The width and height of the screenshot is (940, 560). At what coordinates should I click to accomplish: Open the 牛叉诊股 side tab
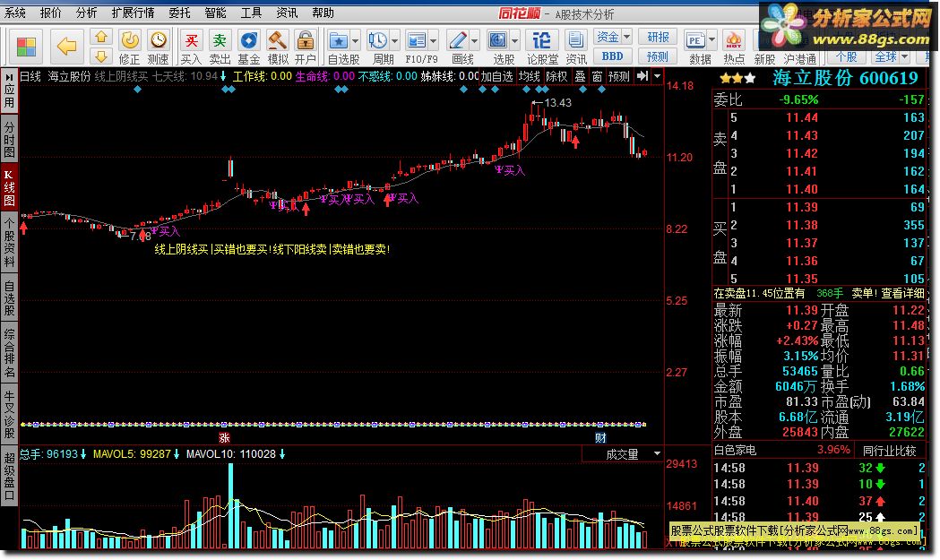[x=9, y=416]
